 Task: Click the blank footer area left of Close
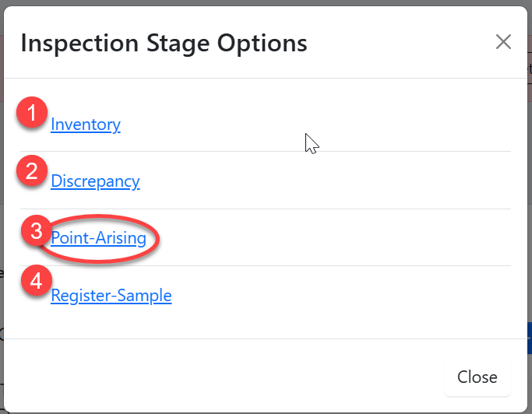pyautogui.click(x=234, y=377)
